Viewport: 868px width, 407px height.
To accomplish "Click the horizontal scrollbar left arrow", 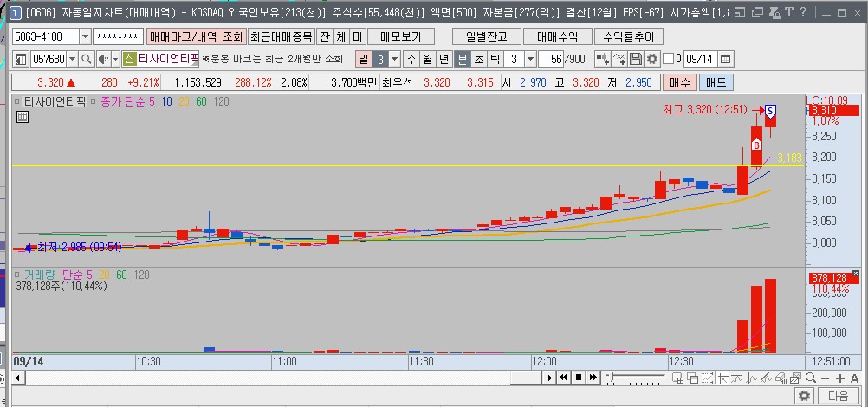I will pyautogui.click(x=17, y=378).
